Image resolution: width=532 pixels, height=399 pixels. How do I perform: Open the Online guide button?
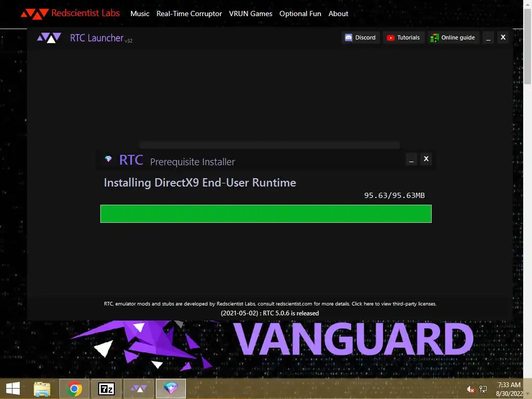point(453,37)
